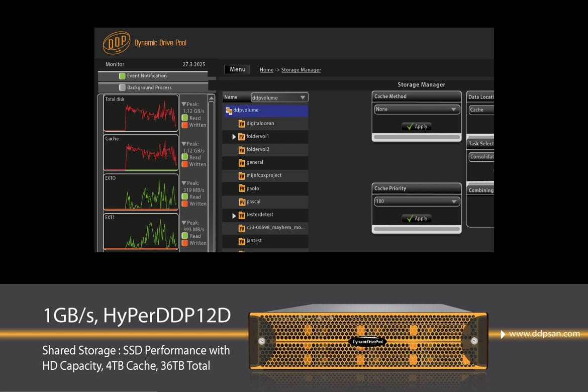
Task: Go to Home breadcrumb link
Action: click(x=266, y=70)
